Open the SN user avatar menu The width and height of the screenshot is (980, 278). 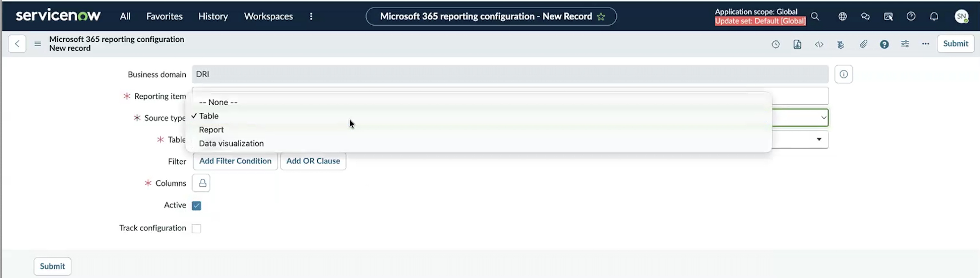[961, 16]
